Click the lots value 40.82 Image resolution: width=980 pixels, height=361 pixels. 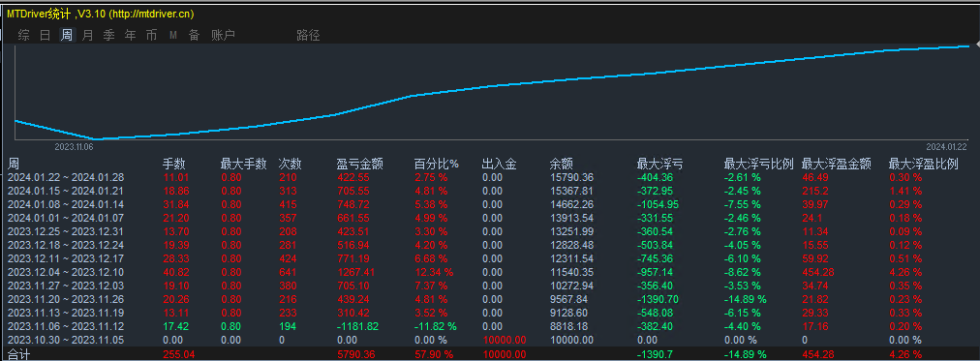pos(175,272)
